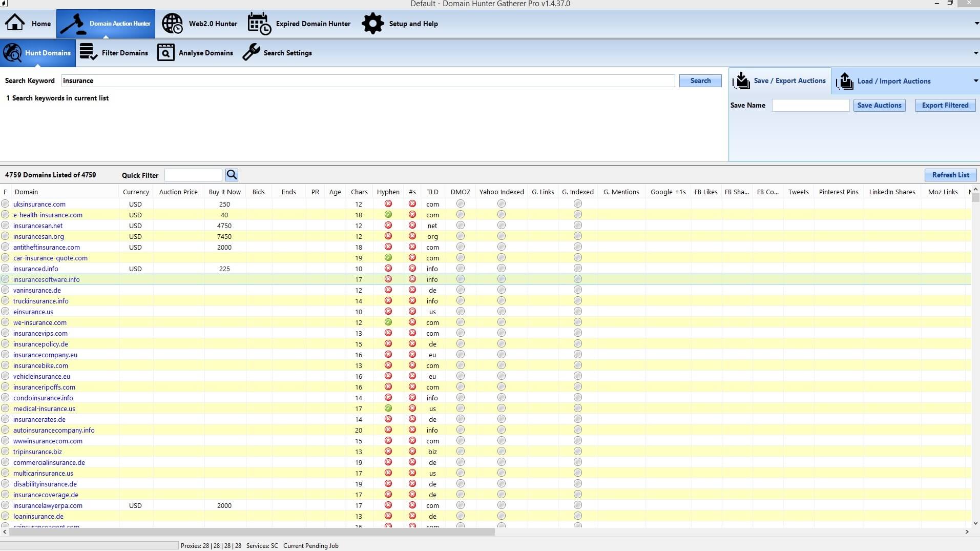The width and height of the screenshot is (980, 551).
Task: Expand the sub-toolbar dropdown arrow
Action: coord(975,53)
